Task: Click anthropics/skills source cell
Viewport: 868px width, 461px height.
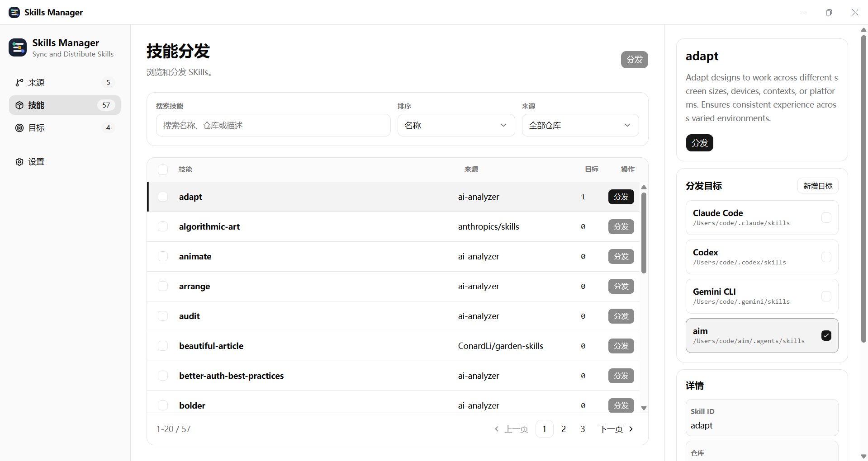Action: tap(489, 226)
